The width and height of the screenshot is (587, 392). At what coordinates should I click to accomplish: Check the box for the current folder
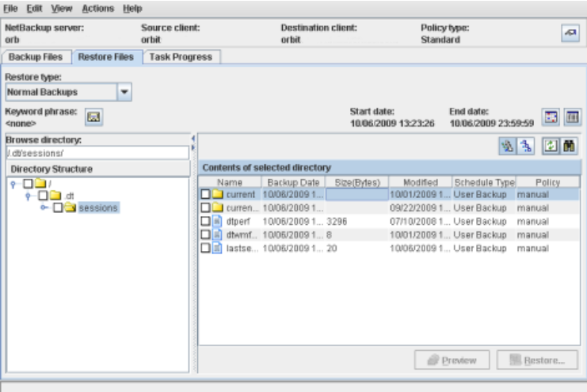pos(205,194)
